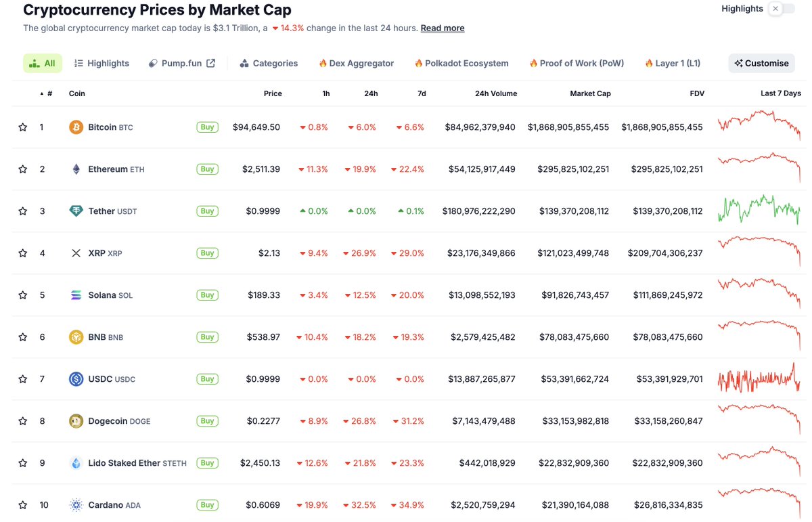Buy Lido Staked Ether via Buy button
This screenshot has height=522, width=812.
[x=208, y=462]
